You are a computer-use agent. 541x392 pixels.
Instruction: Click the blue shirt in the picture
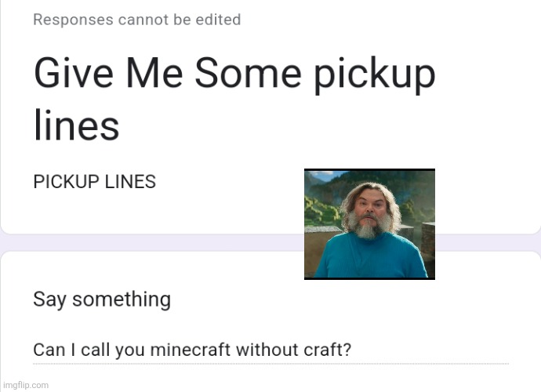(x=371, y=257)
